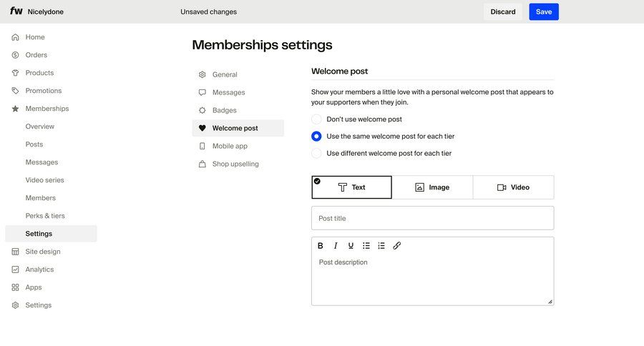
Task: Click the Apps grid icon
Action: pos(15,287)
